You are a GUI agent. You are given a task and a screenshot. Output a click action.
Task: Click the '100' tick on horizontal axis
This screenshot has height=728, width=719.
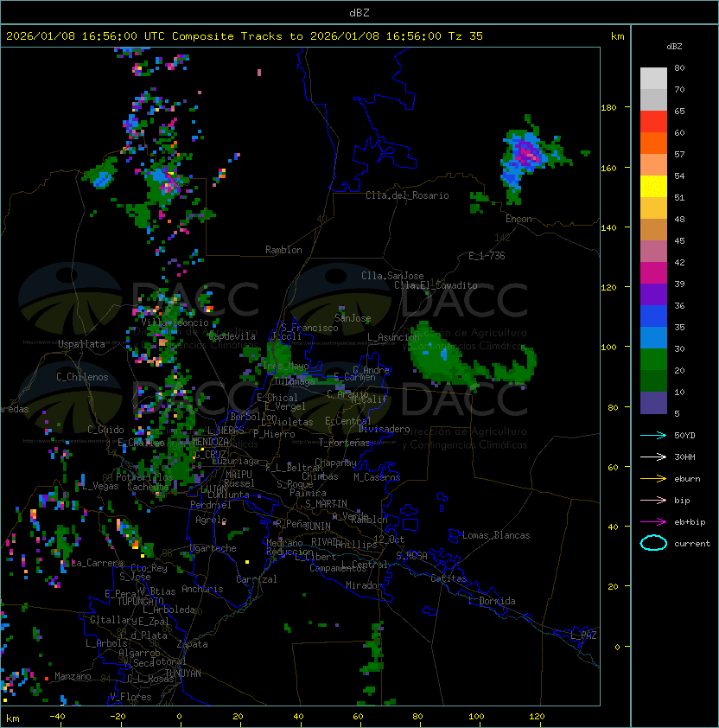tap(476, 717)
